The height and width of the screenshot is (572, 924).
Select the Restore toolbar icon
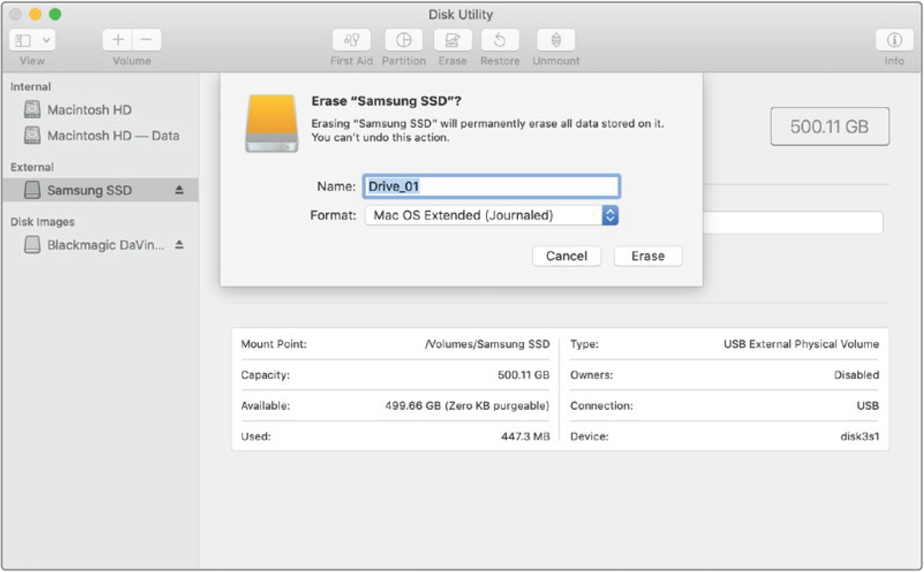pos(499,40)
